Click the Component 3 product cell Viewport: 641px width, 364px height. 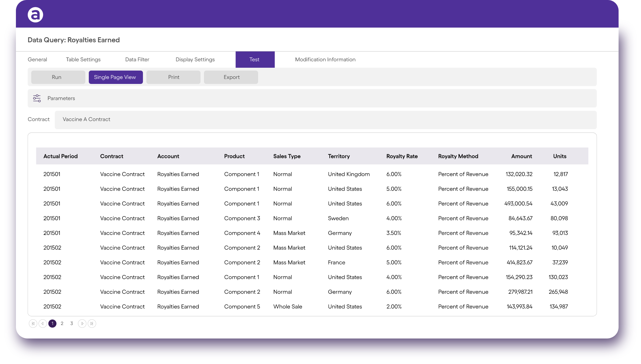click(242, 218)
